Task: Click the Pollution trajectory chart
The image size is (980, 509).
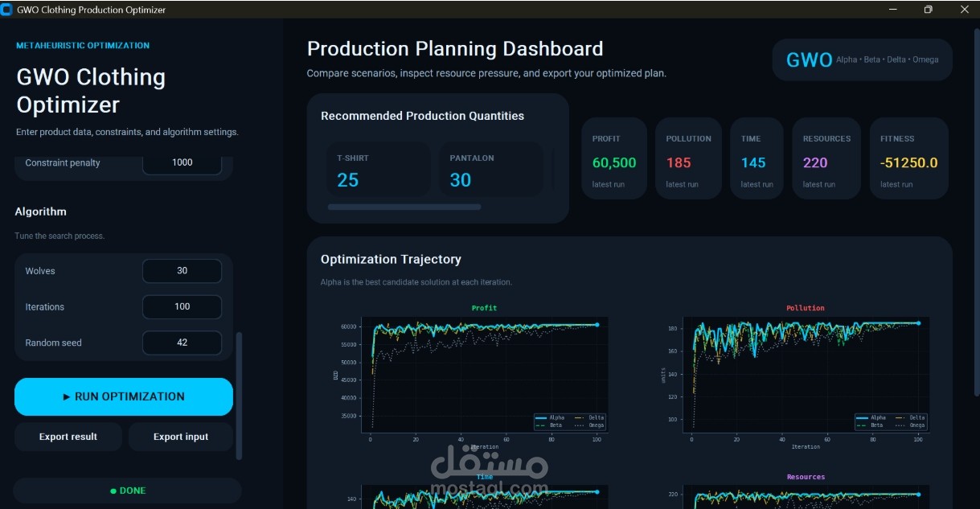Action: point(806,374)
